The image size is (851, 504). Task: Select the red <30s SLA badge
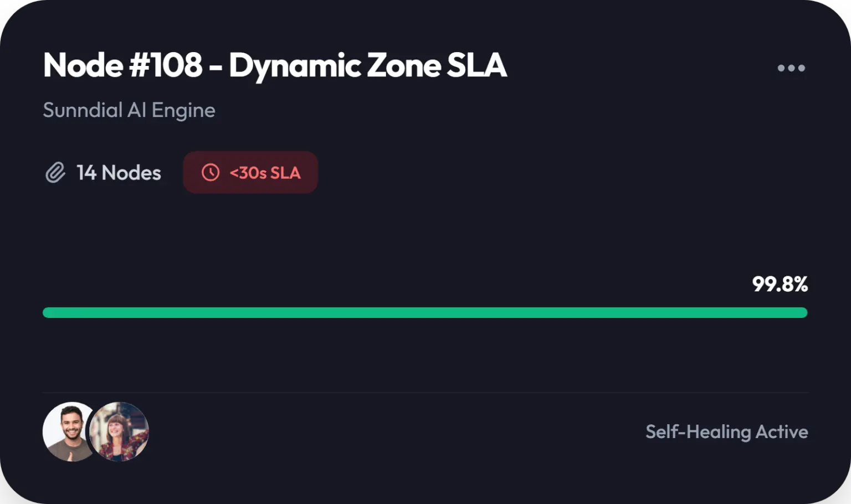pyautogui.click(x=250, y=172)
